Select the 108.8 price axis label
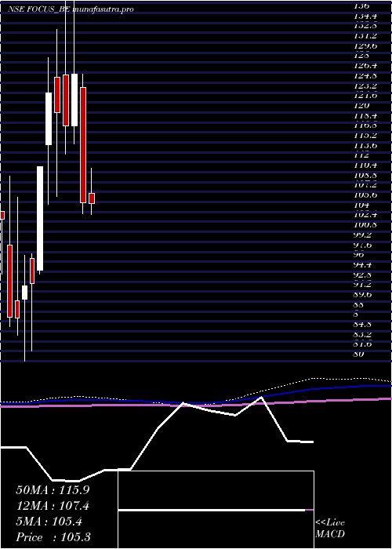Image resolution: width=392 pixels, height=549 pixels. 366,174
